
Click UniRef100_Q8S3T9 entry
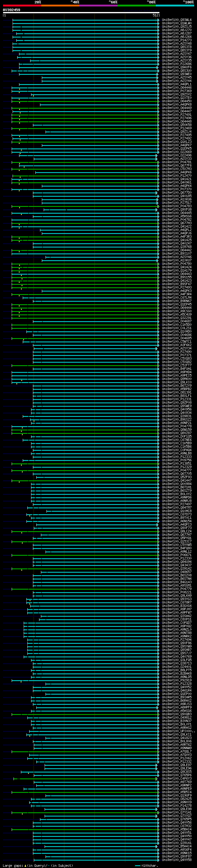coord(177,50)
